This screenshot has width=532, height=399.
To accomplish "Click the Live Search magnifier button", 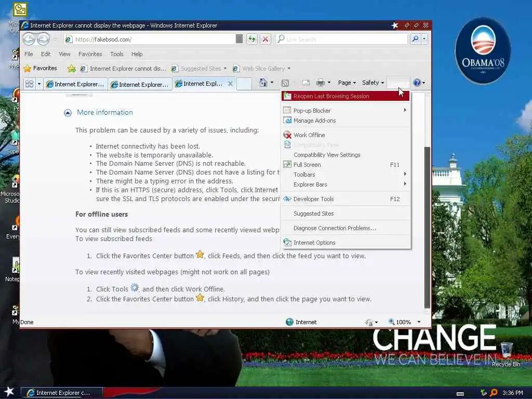I will tap(415, 39).
